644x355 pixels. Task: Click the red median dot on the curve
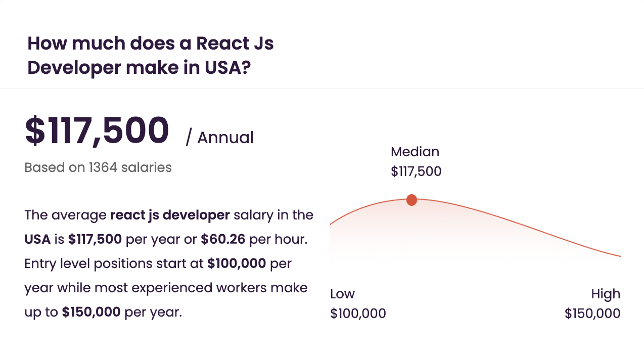[411, 200]
